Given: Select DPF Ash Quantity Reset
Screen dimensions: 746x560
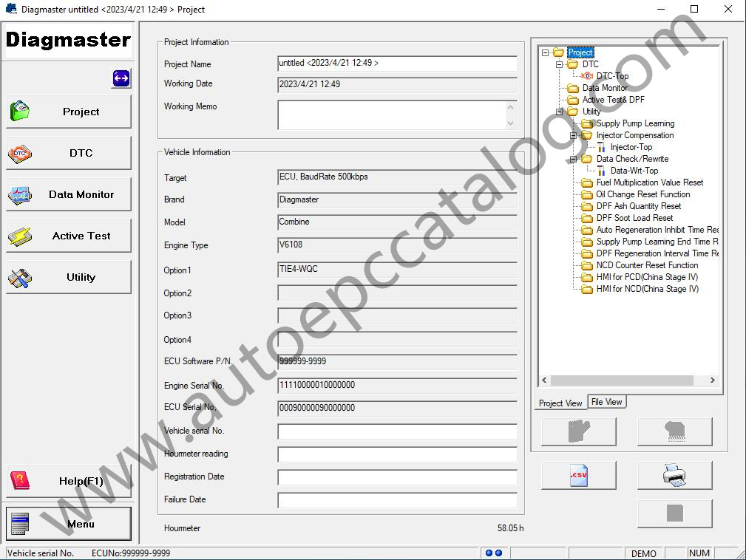Looking at the screenshot, I should 639,206.
